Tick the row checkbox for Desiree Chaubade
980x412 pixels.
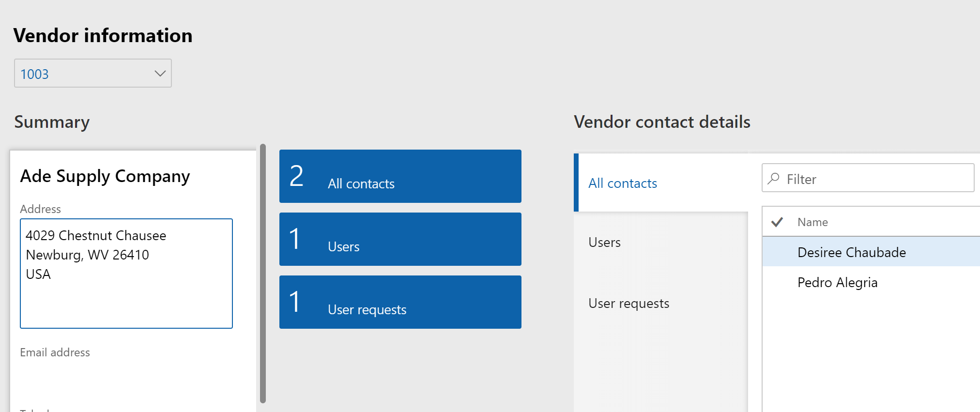click(778, 252)
